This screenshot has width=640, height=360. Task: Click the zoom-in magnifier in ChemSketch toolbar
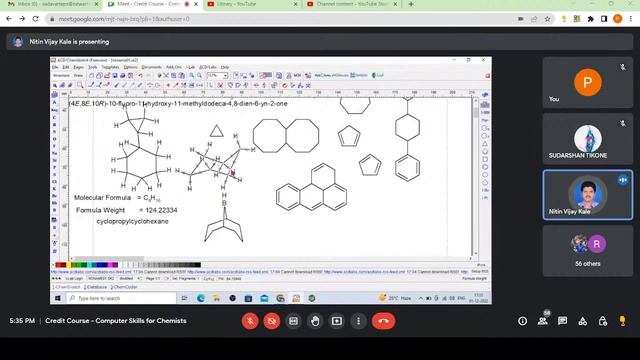point(191,76)
